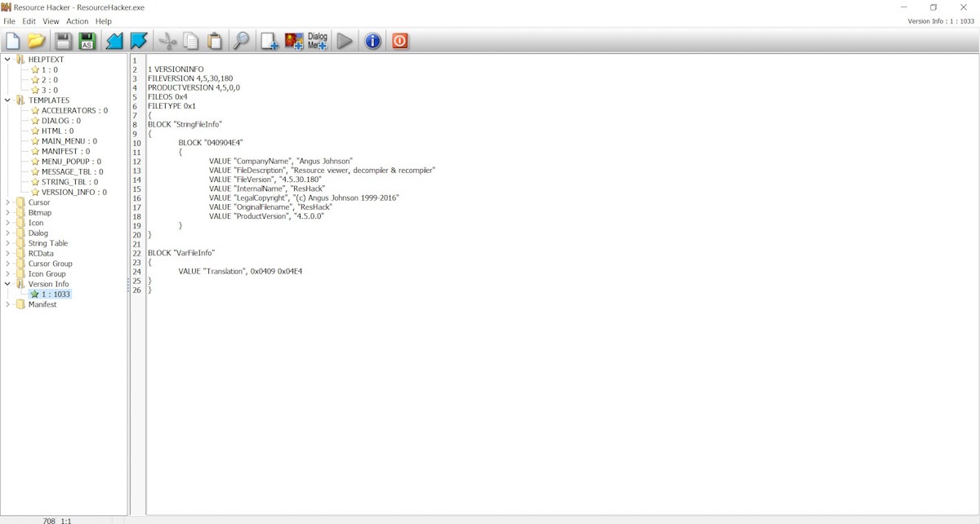Open the File menu
Image resolution: width=980 pixels, height=524 pixels.
point(9,21)
